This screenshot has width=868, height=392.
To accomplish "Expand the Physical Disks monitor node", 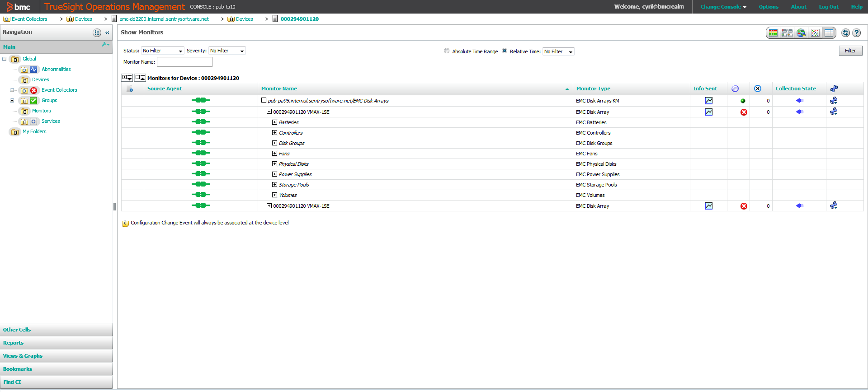I will 274,163.
